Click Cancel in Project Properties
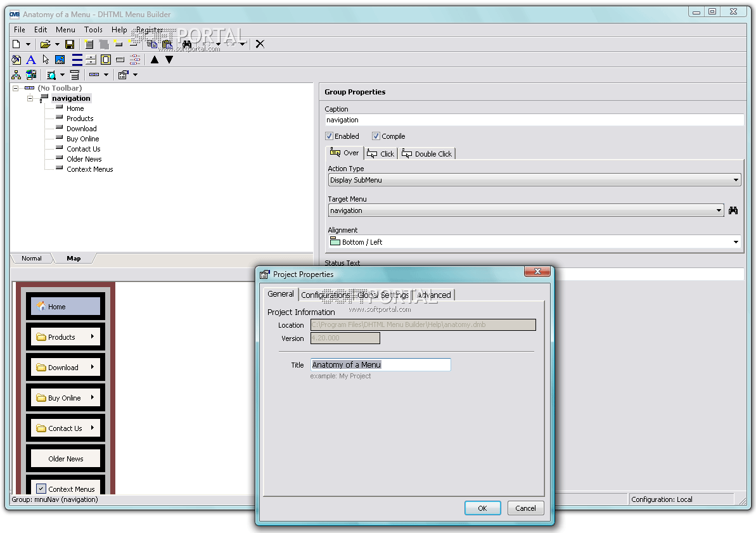 [525, 508]
